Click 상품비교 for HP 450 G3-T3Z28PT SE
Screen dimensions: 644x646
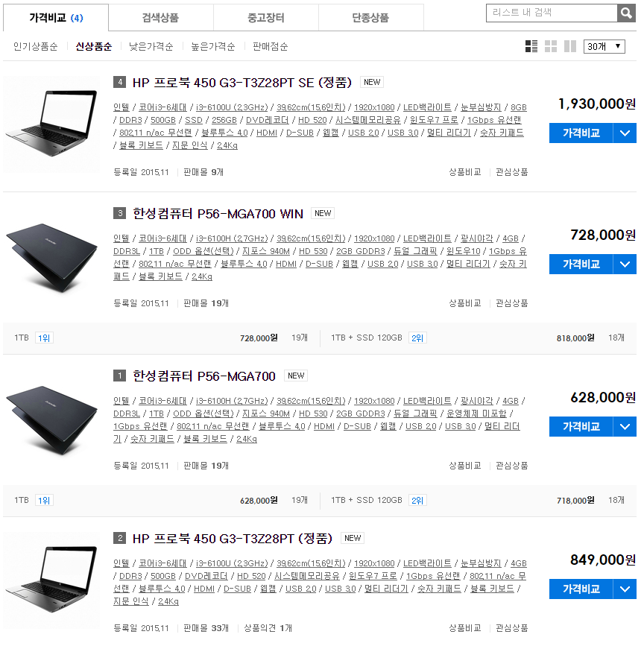(x=465, y=172)
